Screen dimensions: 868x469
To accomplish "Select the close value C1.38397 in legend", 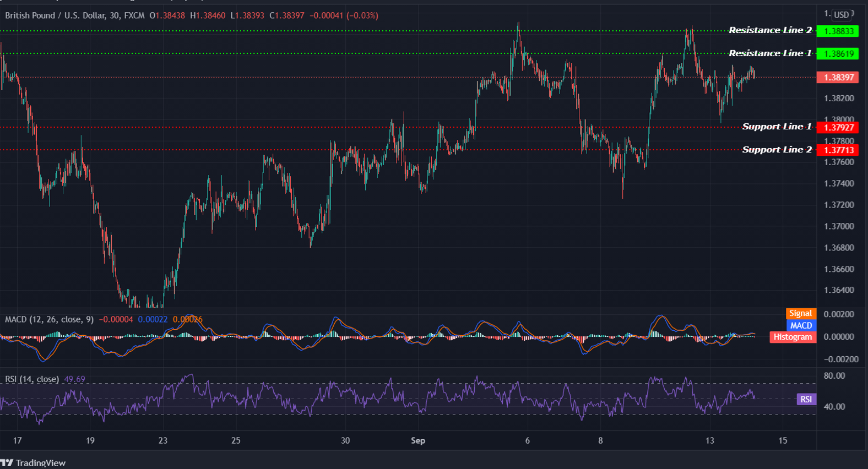I will pos(287,15).
